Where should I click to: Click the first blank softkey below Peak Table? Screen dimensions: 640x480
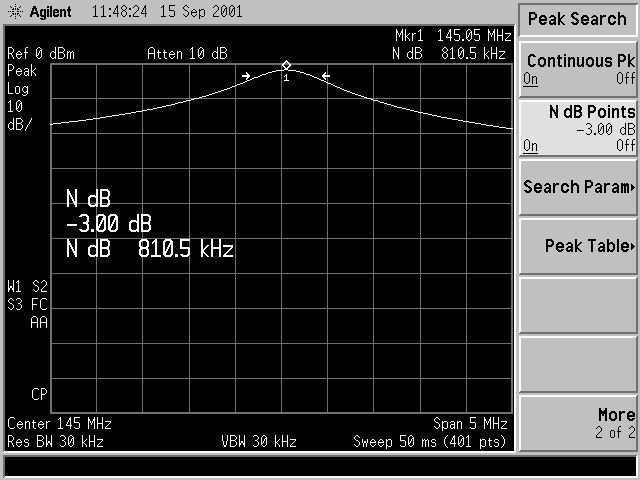coord(578,305)
